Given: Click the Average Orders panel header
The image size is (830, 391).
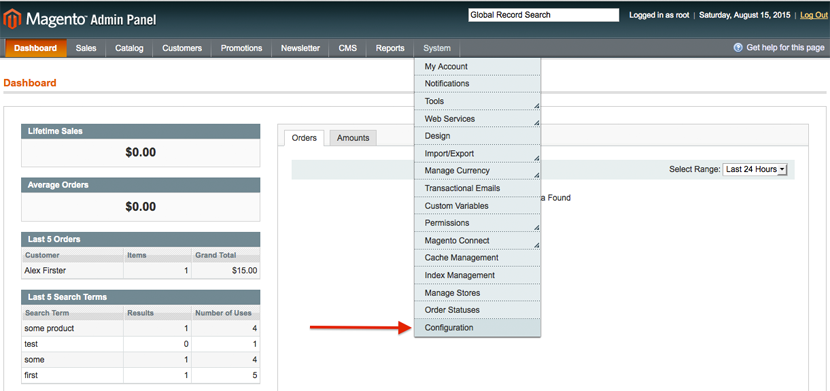Looking at the screenshot, I should 141,185.
